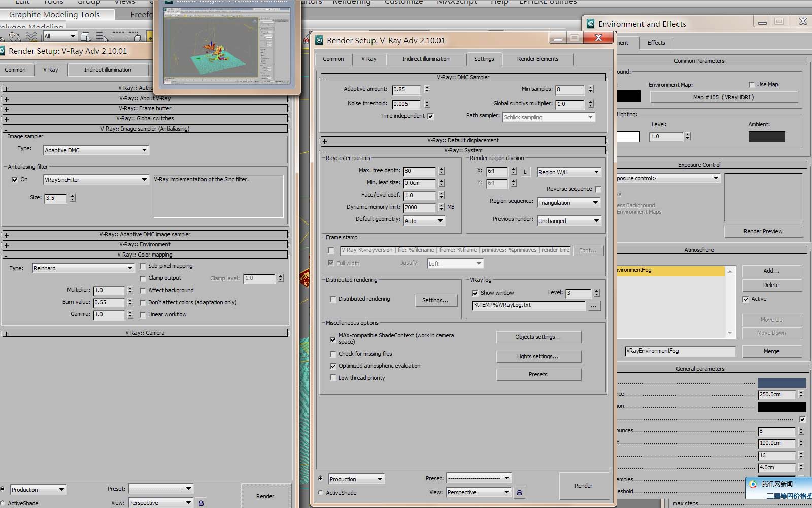Adjust antialiasing filter Size spinner
This screenshot has width=812, height=508.
pyautogui.click(x=73, y=198)
